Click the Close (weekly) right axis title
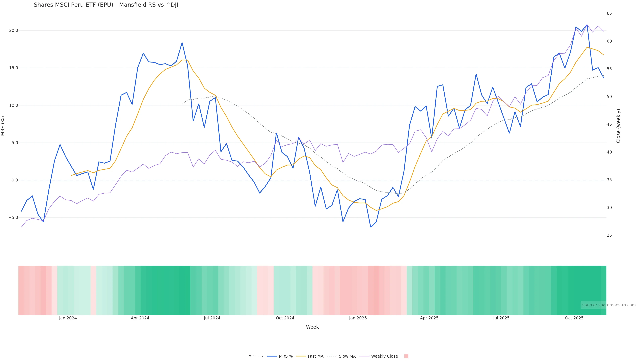The image size is (644, 362). click(x=618, y=126)
